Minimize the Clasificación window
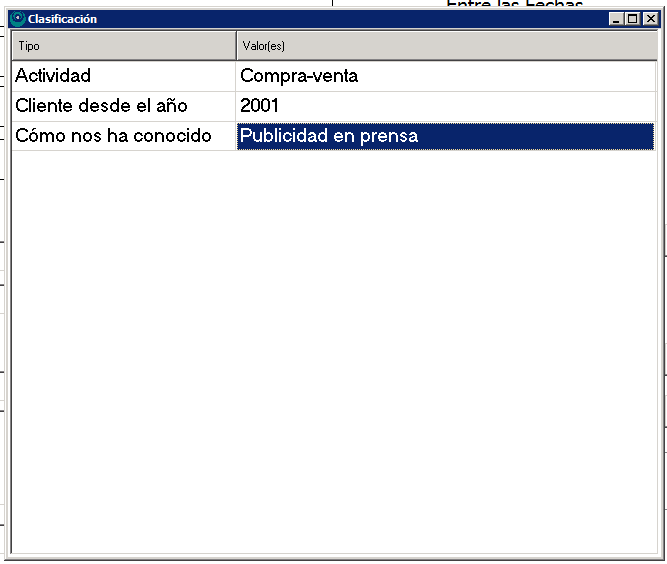 pyautogui.click(x=615, y=19)
